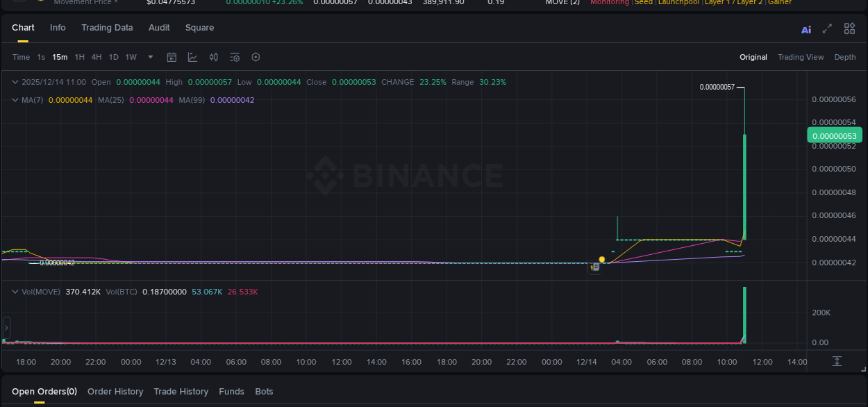Open the Launchpool tag link
The height and width of the screenshot is (407, 868).
tap(678, 2)
